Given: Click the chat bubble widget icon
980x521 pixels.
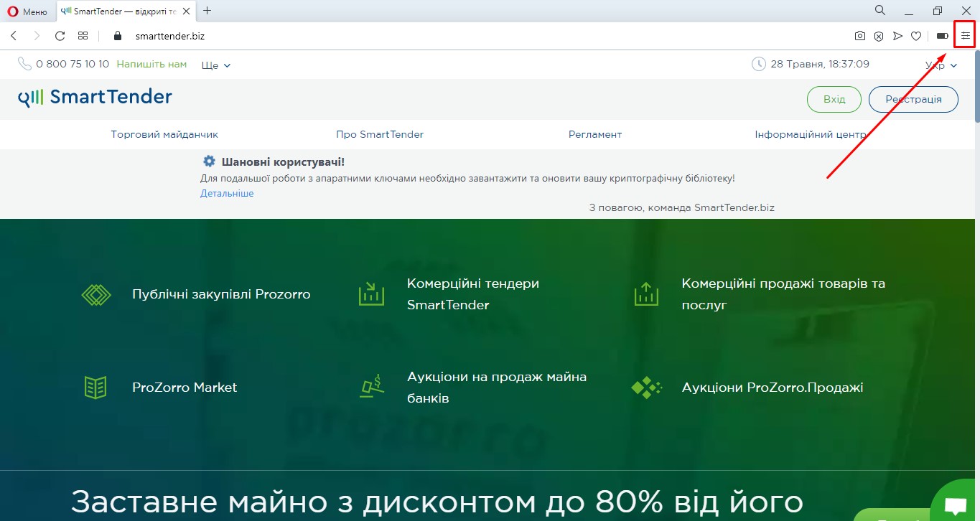Looking at the screenshot, I should point(956,504).
